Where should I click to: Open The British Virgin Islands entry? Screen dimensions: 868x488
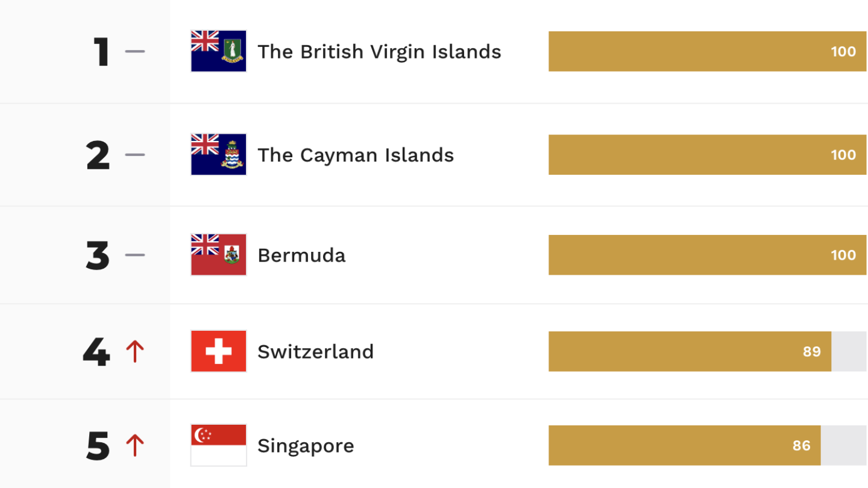coord(379,52)
